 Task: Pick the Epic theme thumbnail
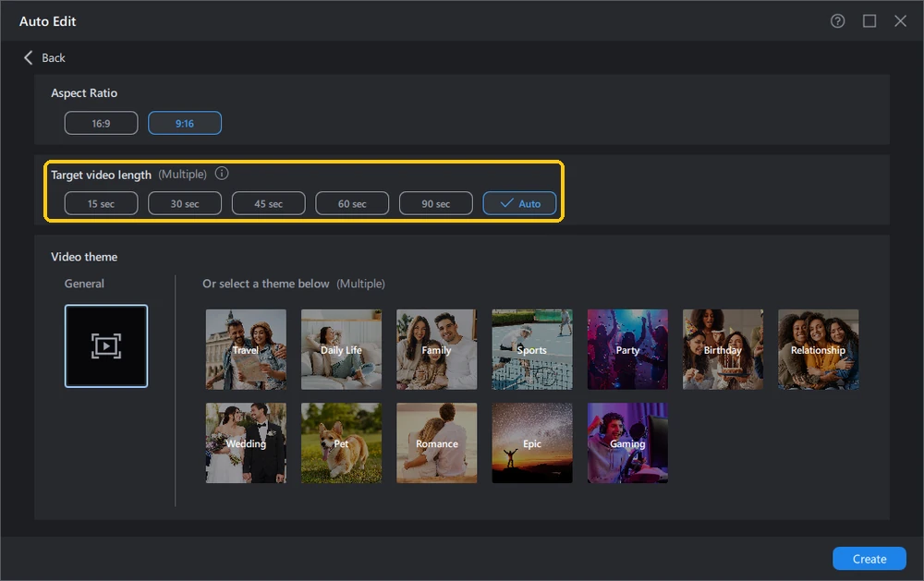(x=532, y=443)
